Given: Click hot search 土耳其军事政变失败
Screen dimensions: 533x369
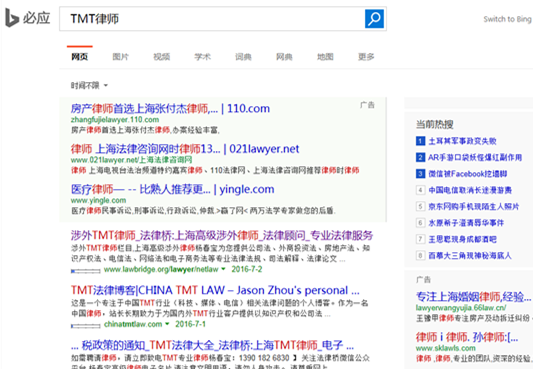Looking at the screenshot, I should (462, 141).
